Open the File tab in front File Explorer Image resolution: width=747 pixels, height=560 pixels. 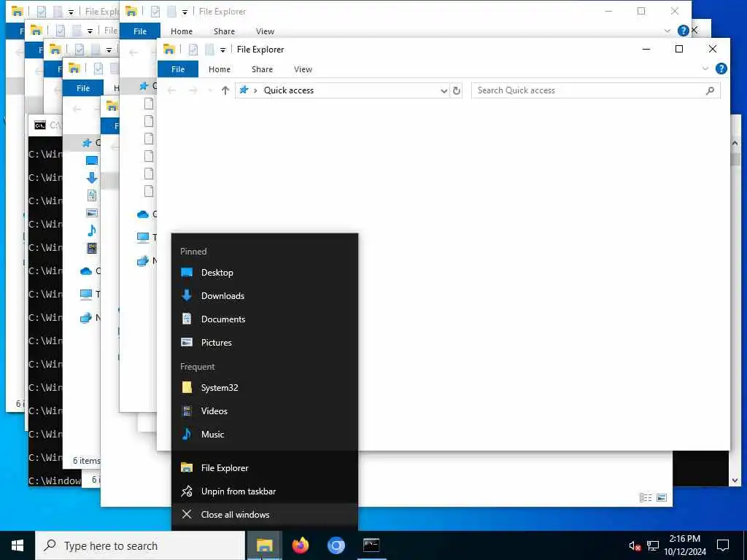point(178,69)
